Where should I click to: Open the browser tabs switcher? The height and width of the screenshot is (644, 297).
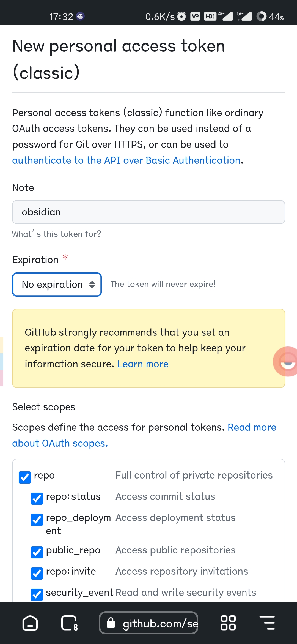[69, 623]
